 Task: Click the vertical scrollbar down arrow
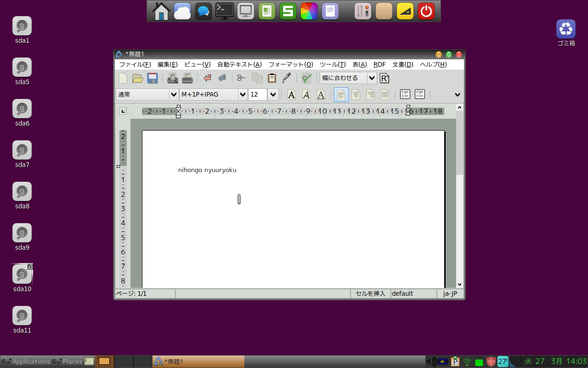point(459,284)
